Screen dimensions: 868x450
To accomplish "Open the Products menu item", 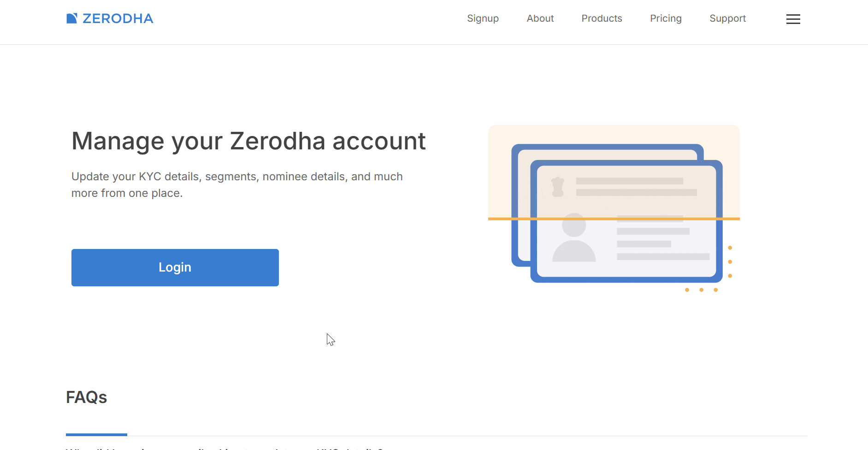I will click(x=602, y=18).
